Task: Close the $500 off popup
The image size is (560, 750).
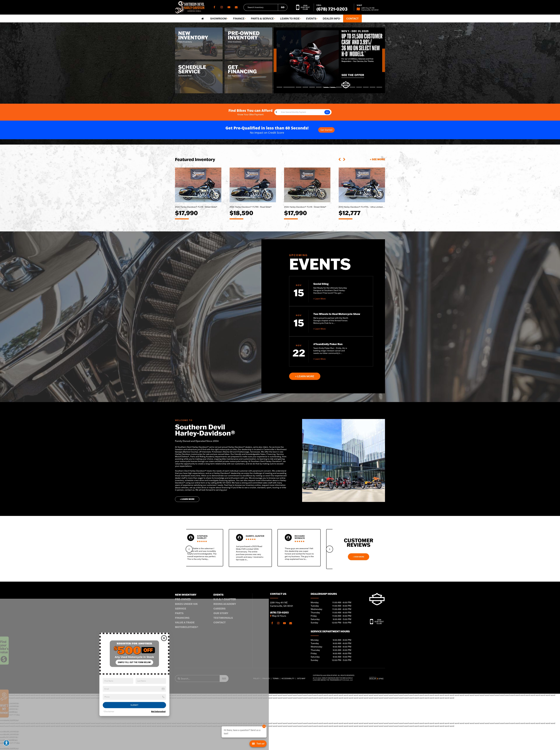Action: 164,638
